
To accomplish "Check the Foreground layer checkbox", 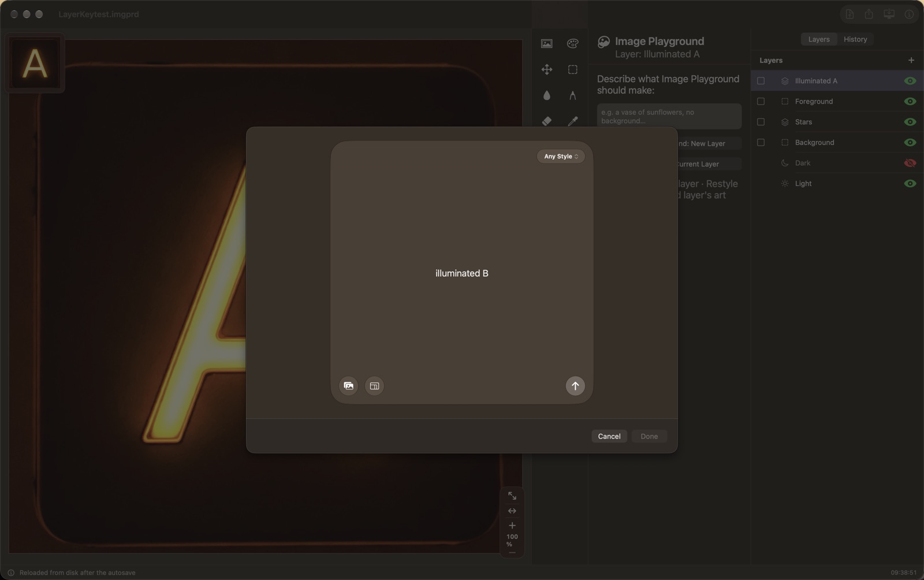I will (761, 102).
